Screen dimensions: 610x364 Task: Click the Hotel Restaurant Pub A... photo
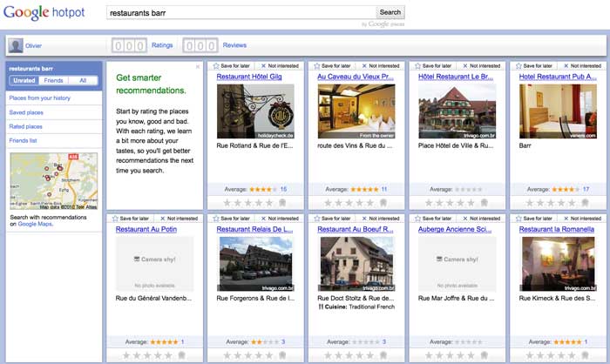(552, 111)
